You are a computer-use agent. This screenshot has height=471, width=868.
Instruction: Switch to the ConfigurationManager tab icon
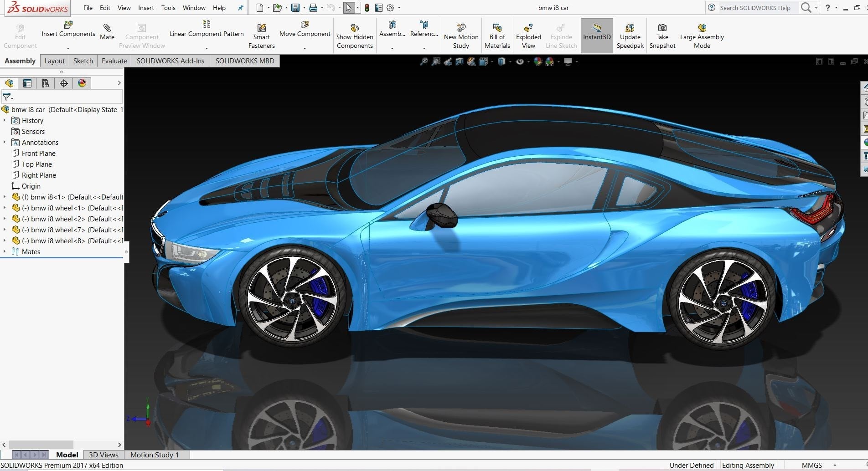tap(46, 83)
